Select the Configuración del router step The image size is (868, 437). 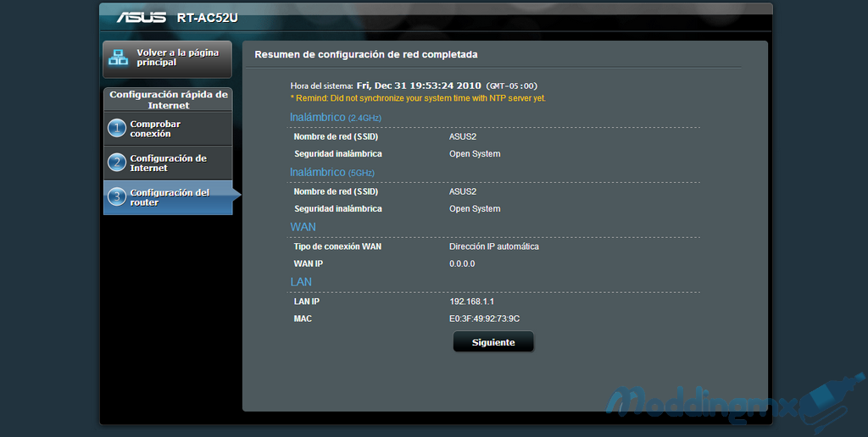tap(168, 197)
